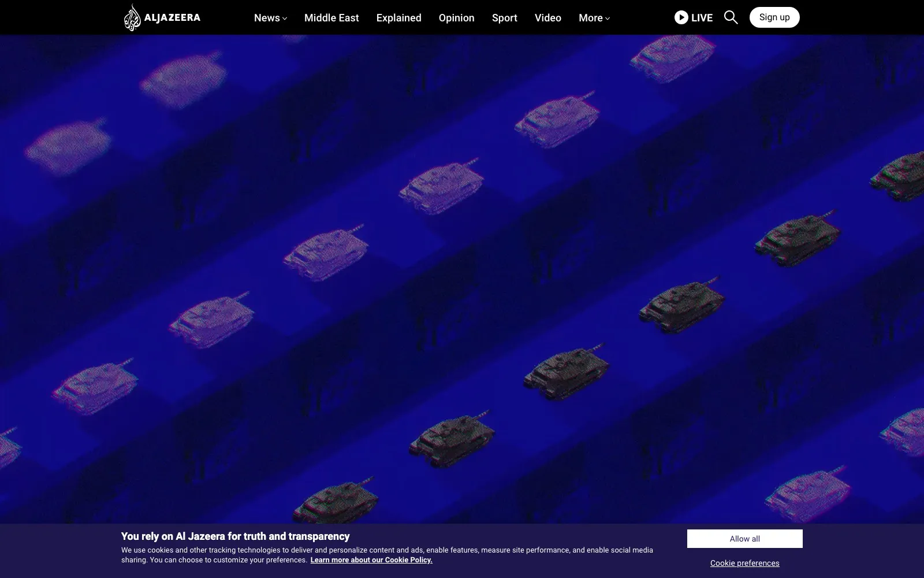Open the Middle East section
Viewport: 924px width, 578px height.
[331, 18]
